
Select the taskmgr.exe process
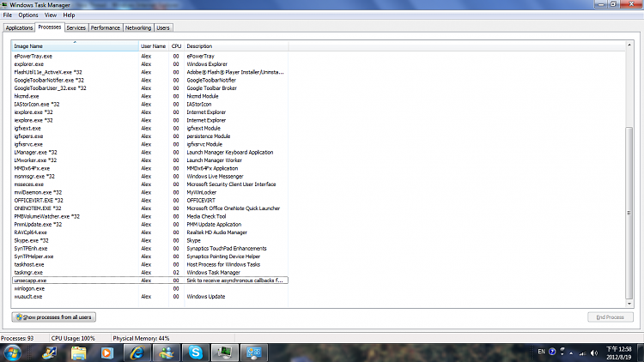coord(150,273)
